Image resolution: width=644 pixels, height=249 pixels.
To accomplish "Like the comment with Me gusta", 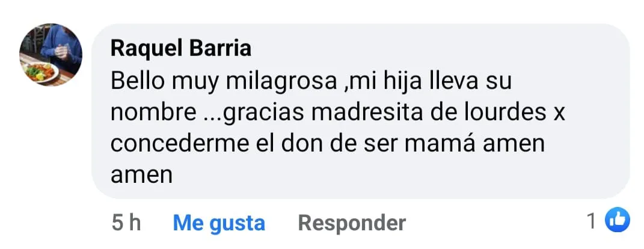I will click(219, 223).
